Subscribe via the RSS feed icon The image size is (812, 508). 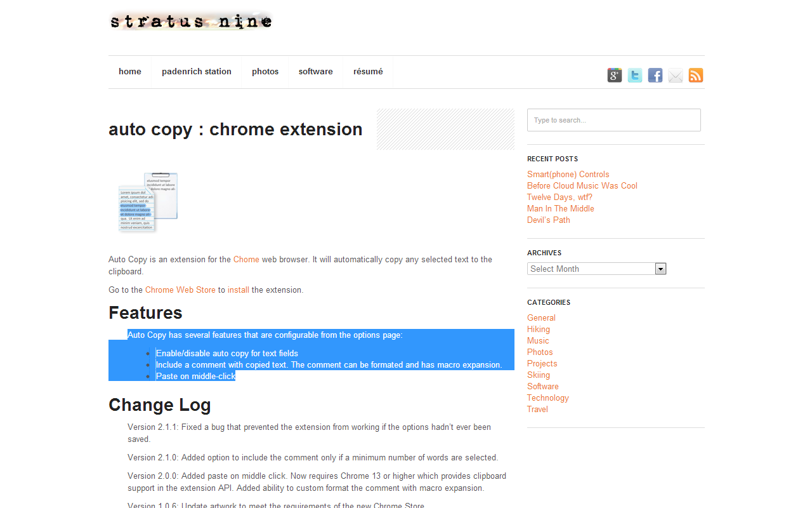coord(695,75)
